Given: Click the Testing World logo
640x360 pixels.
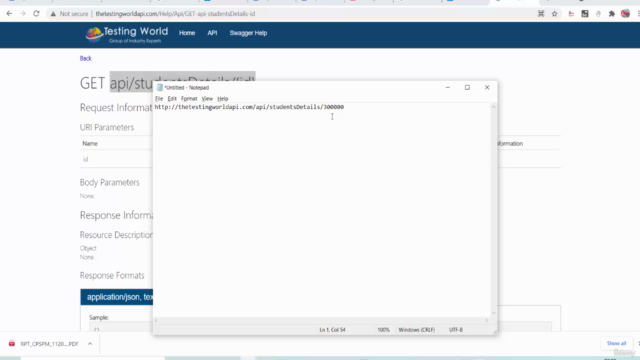Looking at the screenshot, I should (x=127, y=35).
